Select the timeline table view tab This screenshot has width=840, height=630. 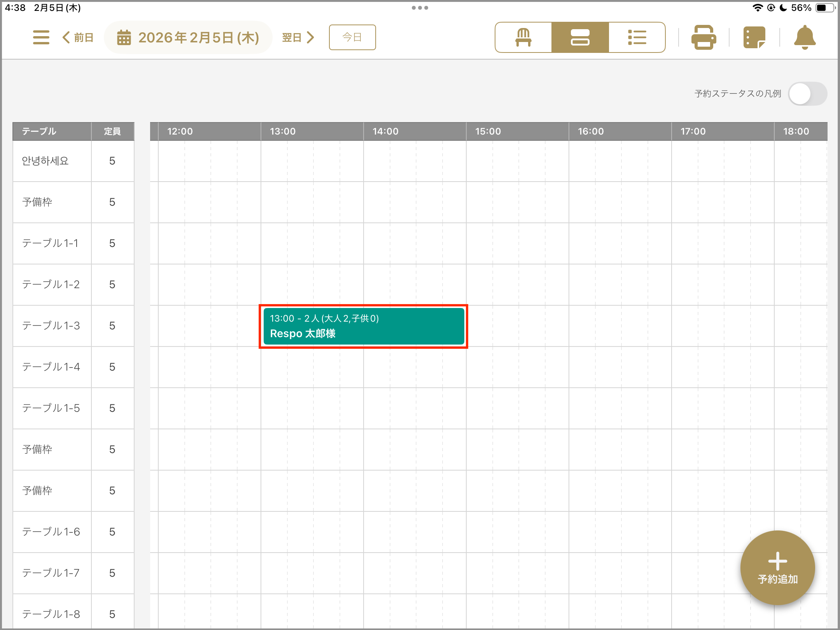(580, 37)
